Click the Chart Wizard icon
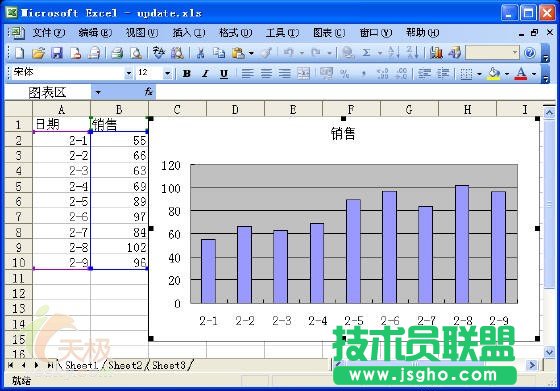 click(436, 53)
